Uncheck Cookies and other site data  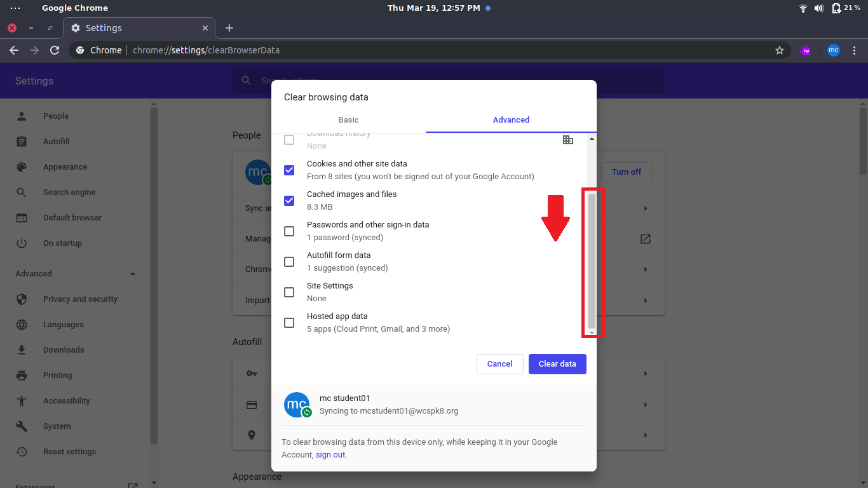(289, 170)
